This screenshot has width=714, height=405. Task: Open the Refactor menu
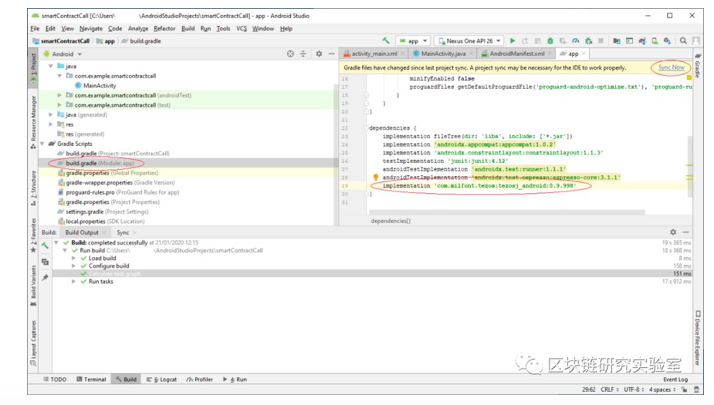point(164,28)
